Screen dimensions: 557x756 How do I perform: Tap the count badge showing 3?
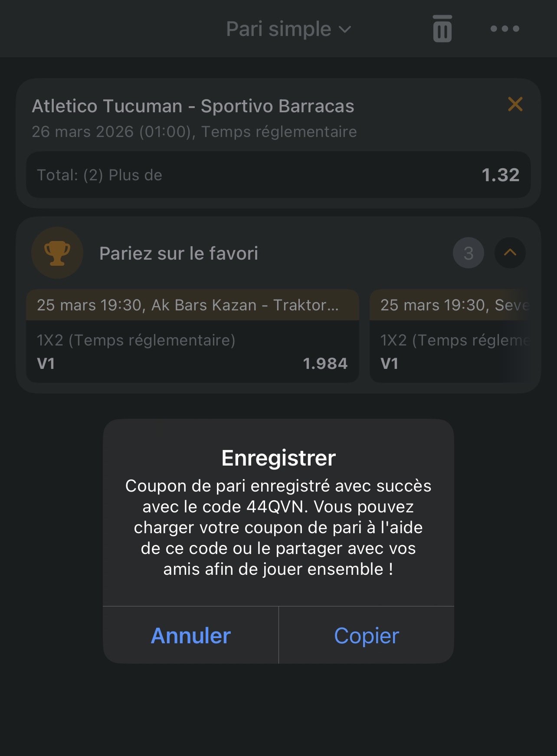point(468,253)
